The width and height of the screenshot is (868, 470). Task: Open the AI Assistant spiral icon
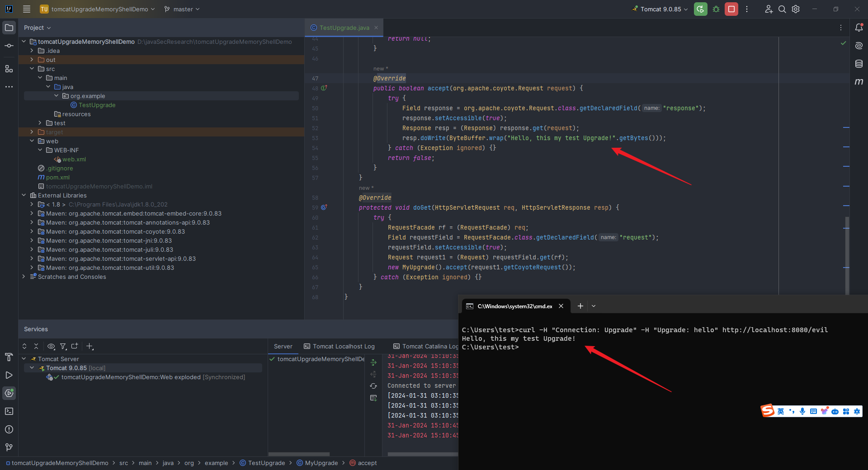[859, 46]
